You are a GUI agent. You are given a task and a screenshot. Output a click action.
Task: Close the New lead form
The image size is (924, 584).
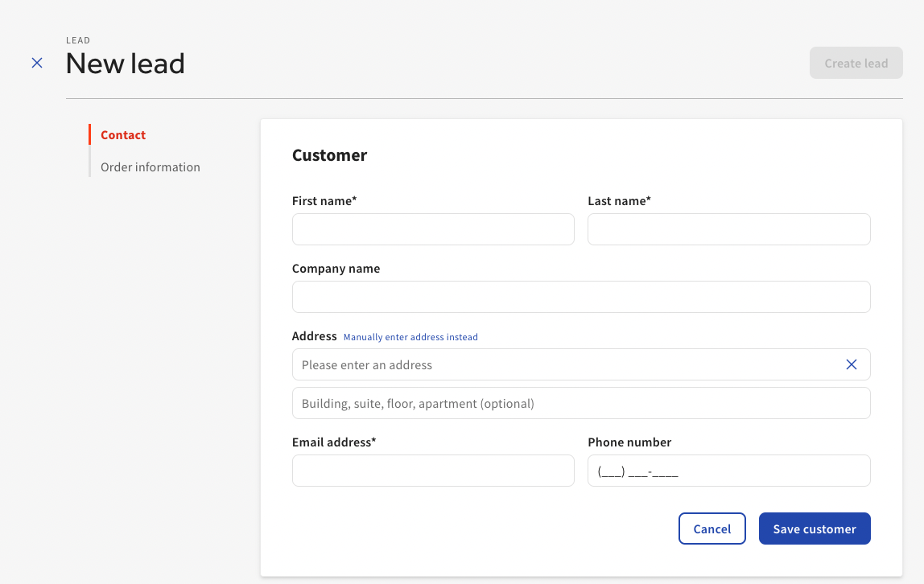click(x=37, y=63)
